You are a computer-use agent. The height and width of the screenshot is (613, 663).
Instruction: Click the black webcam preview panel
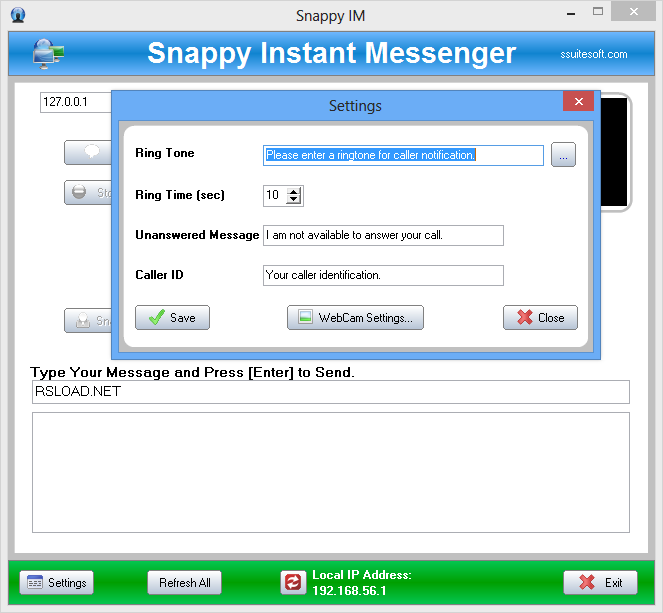tap(614, 152)
